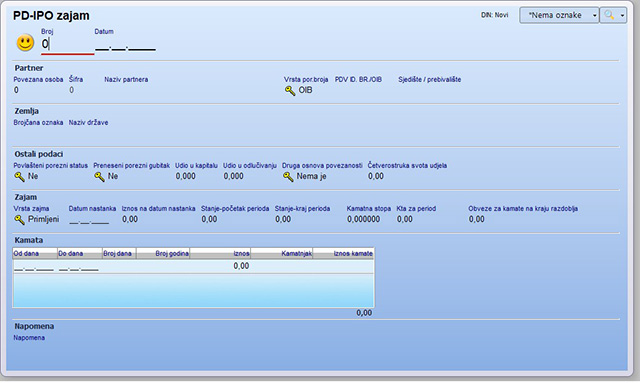Click the Primljeni loan type value
The image size is (640, 383).
[43, 219]
